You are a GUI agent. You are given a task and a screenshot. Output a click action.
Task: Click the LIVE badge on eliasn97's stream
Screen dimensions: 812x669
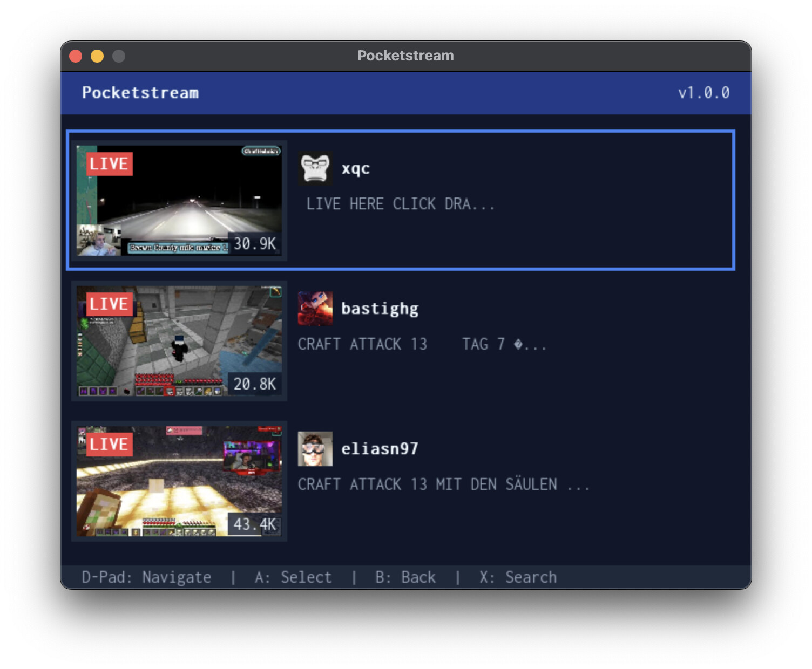109,445
